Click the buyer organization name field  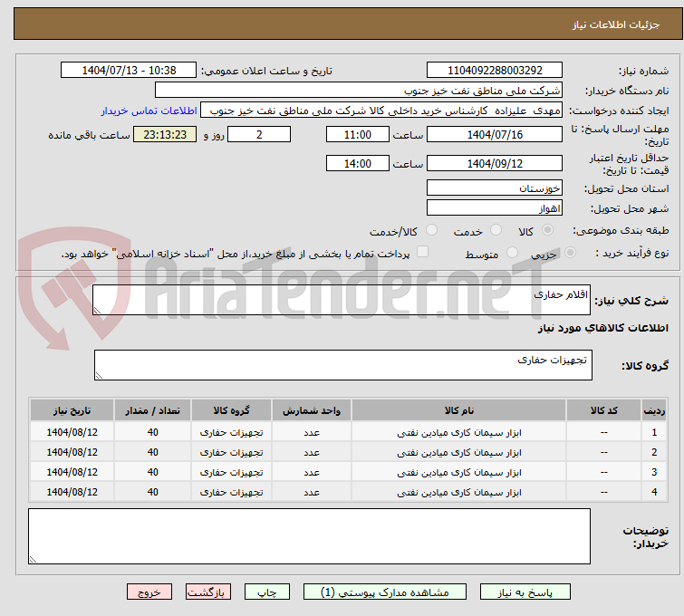coord(359,91)
